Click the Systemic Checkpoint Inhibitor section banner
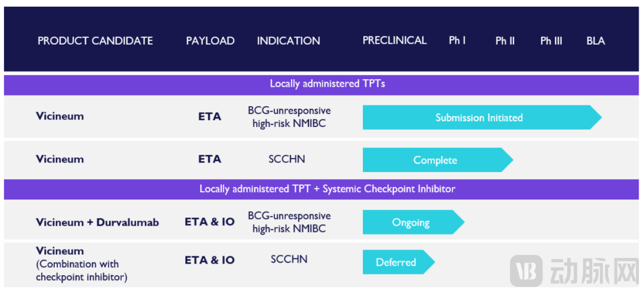This screenshot has width=644, height=292. coord(327,189)
